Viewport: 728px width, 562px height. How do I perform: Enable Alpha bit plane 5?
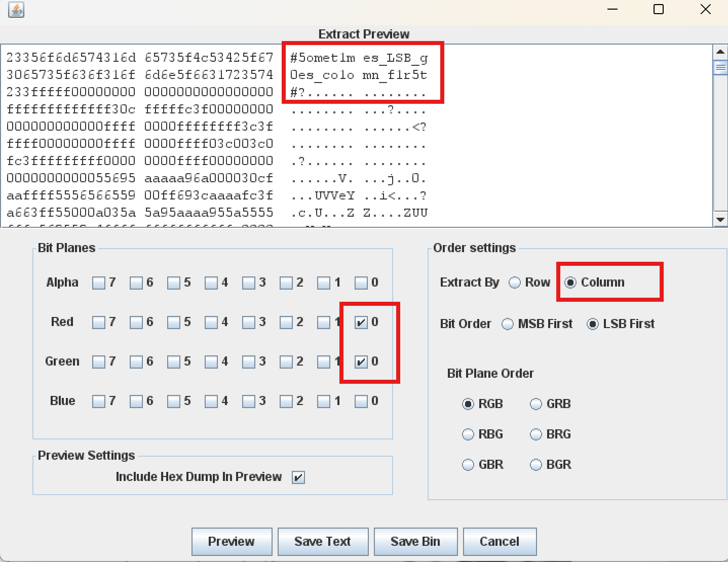click(x=174, y=283)
